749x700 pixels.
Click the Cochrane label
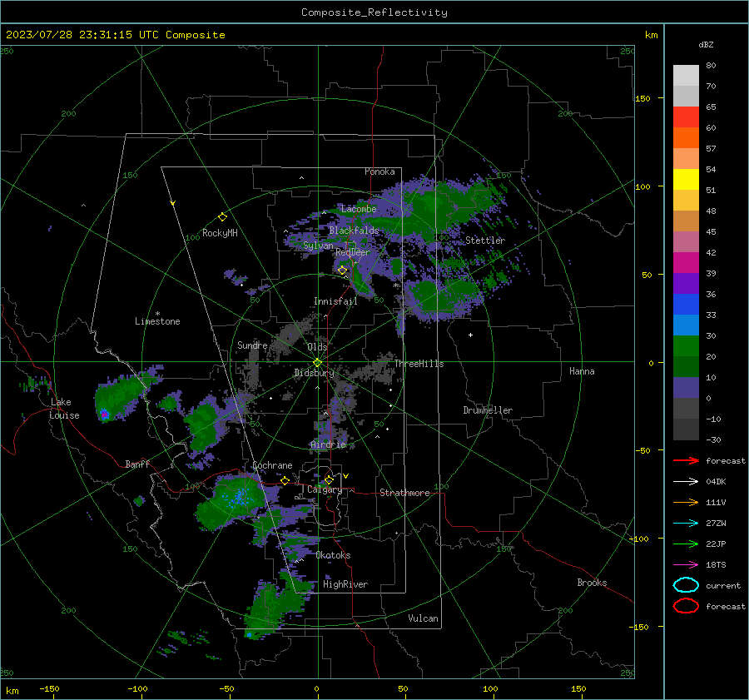pos(272,465)
